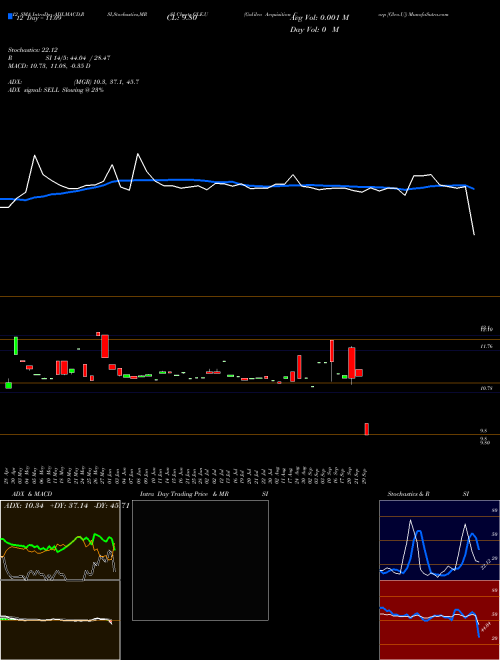Click the blue 12 Day SMA legend square

(11, 16)
